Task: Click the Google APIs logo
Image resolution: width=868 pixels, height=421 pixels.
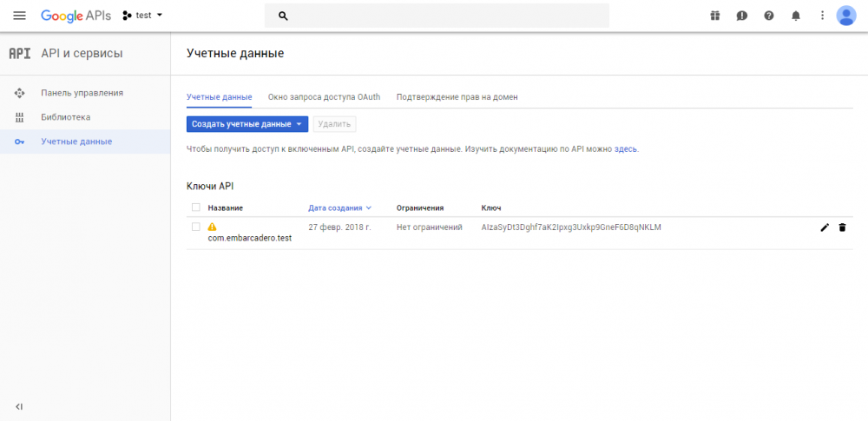Action: pos(76,16)
